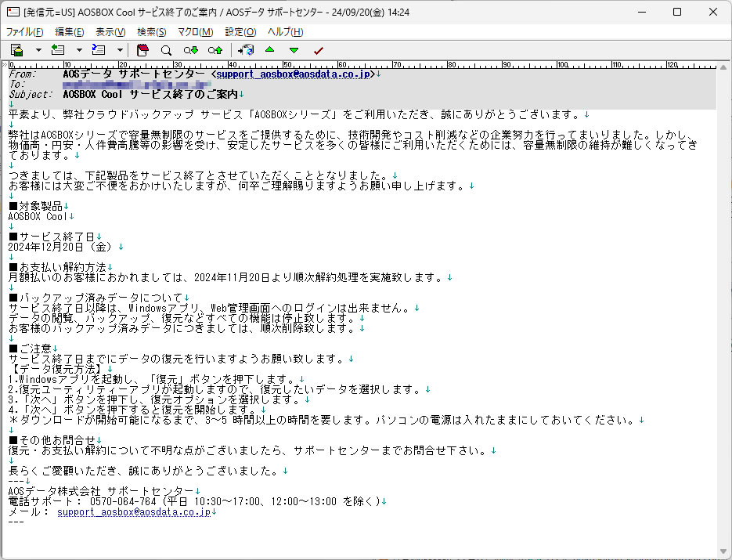Viewport: 732px width, 560px height.
Task: Click the AOSBOX Cool line under 対象製品
Action: (x=38, y=216)
